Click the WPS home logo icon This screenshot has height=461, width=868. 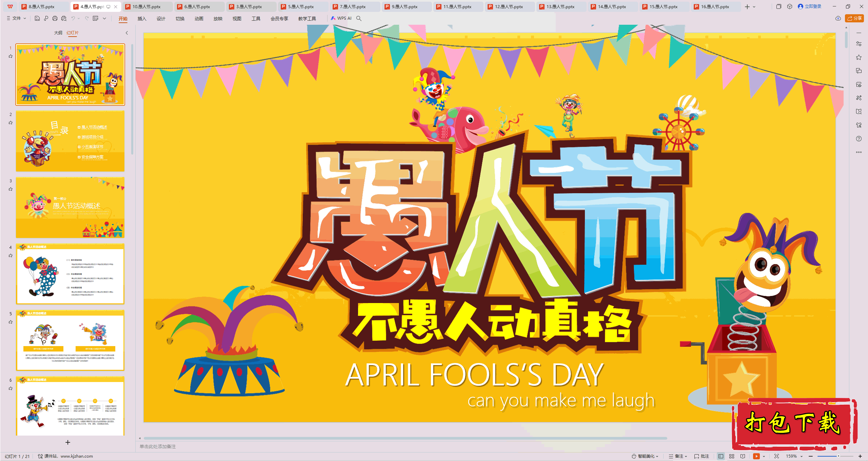[10, 6]
